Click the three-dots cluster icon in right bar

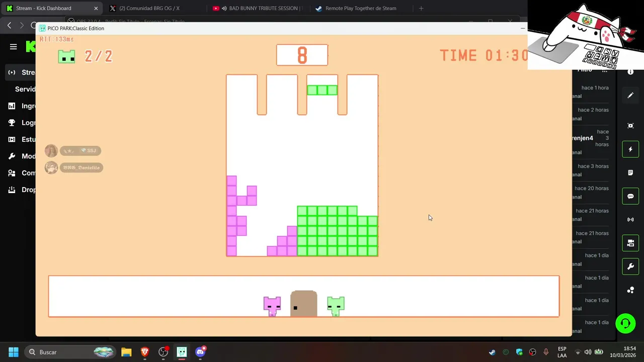coord(630,290)
